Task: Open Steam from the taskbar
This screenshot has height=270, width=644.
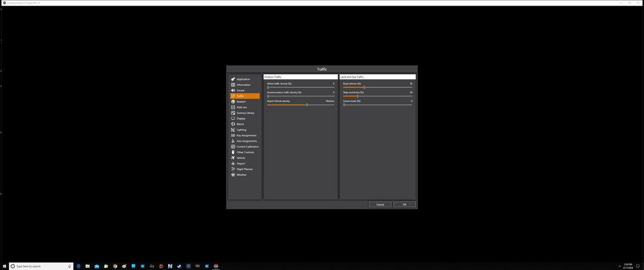Action: (x=179, y=266)
